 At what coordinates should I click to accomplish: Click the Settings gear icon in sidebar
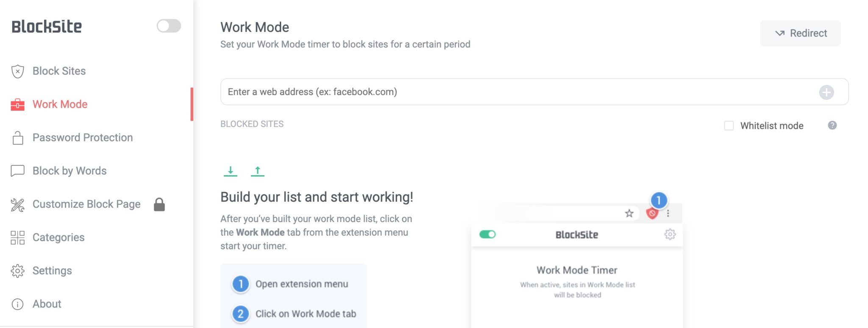point(17,270)
